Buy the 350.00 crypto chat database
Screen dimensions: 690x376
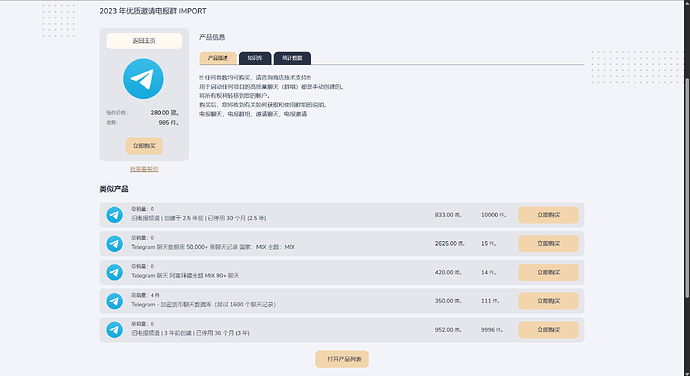click(548, 301)
